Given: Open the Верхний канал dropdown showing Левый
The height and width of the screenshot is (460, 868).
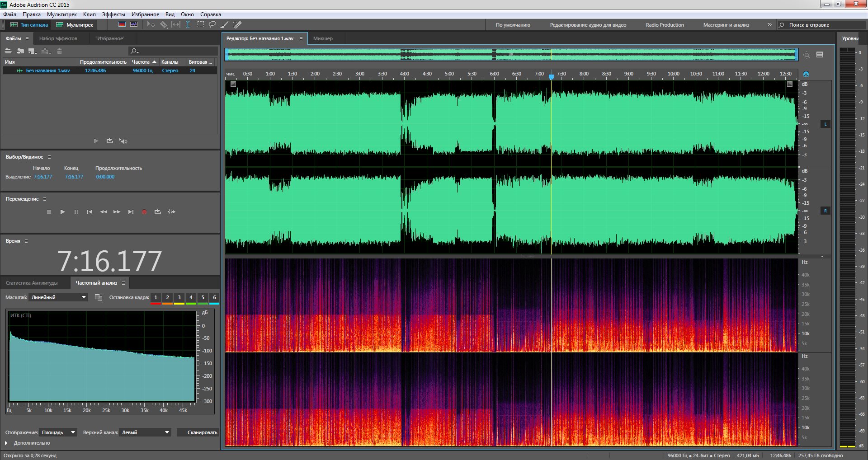Looking at the screenshot, I should click(x=145, y=432).
